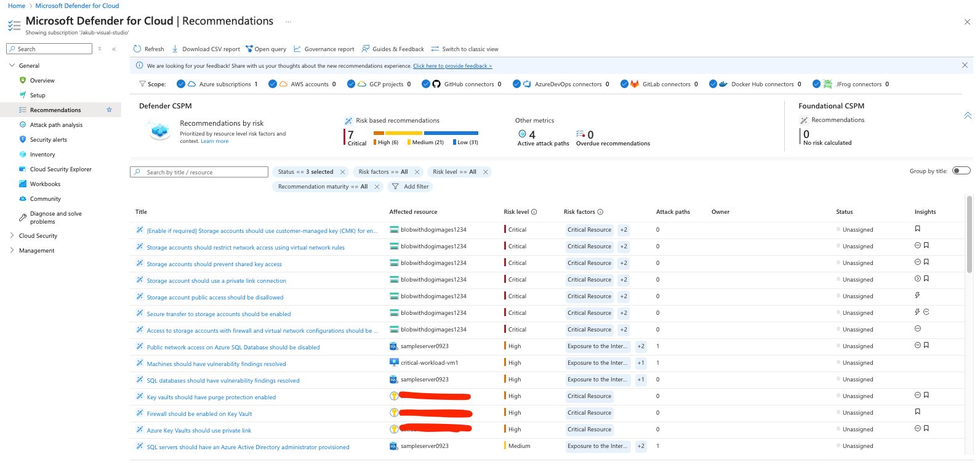
Task: Toggle JFrog connectors scope checkbox
Action: (x=816, y=84)
